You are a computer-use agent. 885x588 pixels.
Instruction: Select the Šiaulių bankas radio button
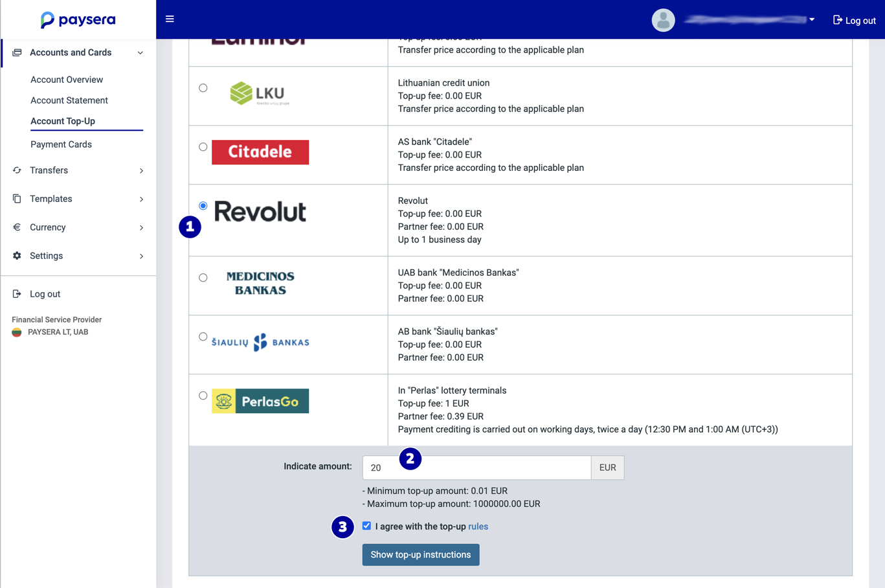tap(203, 337)
